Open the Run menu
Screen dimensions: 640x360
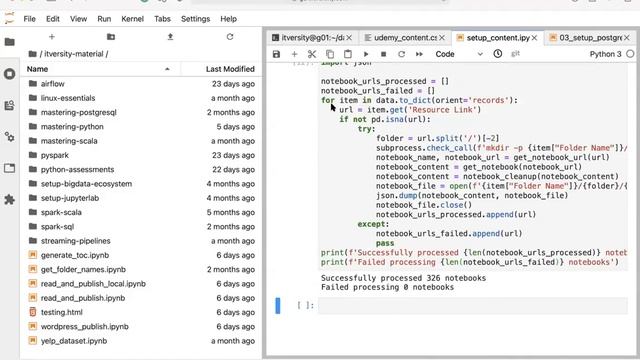point(104,19)
